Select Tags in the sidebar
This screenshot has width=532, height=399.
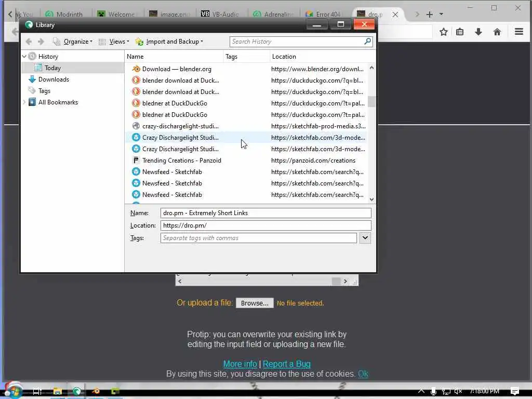click(x=44, y=91)
